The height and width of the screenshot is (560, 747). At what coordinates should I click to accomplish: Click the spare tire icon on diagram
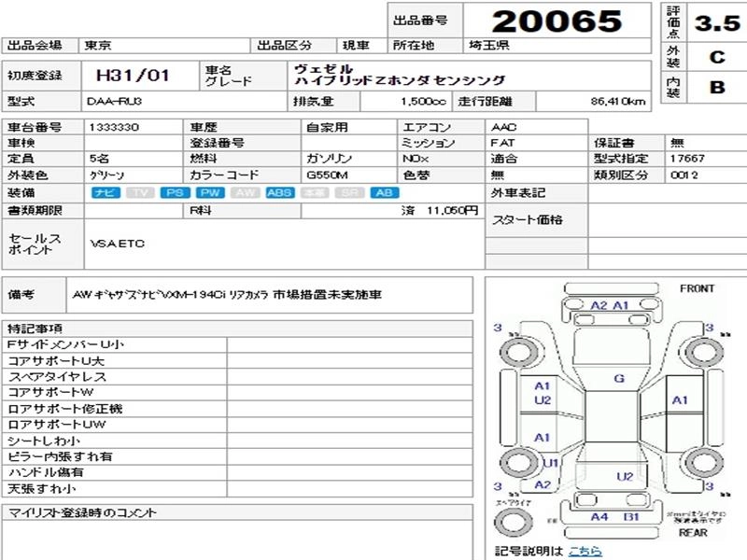(x=514, y=522)
